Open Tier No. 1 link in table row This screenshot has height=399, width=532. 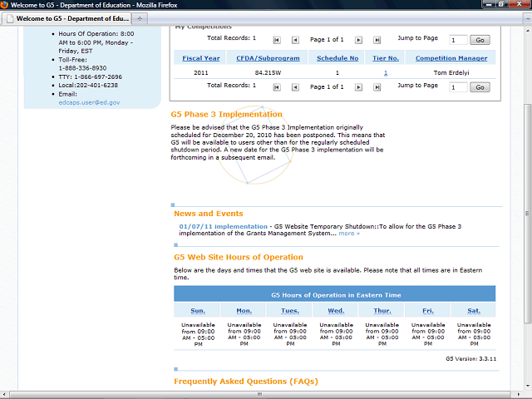pyautogui.click(x=385, y=72)
